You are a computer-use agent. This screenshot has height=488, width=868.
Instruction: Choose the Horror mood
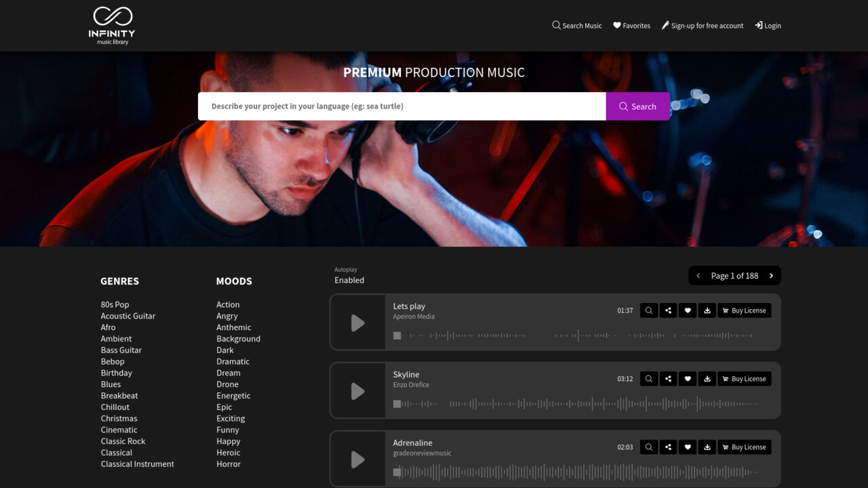(229, 464)
